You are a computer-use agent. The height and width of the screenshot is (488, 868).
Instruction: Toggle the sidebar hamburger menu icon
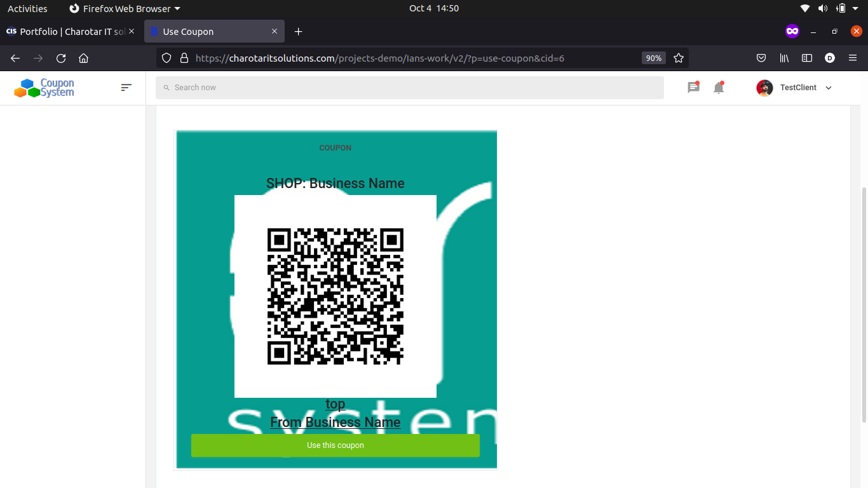126,87
